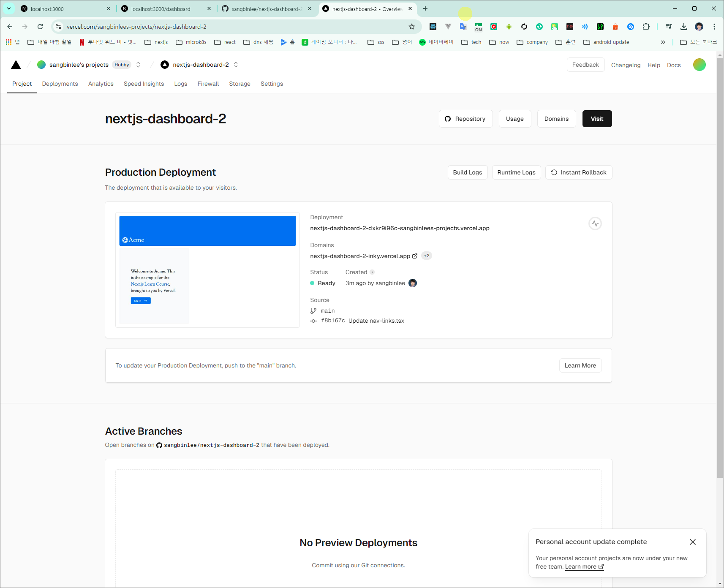Screen dimensions: 724x588
Task: Click the Learn More button
Action: coord(580,365)
